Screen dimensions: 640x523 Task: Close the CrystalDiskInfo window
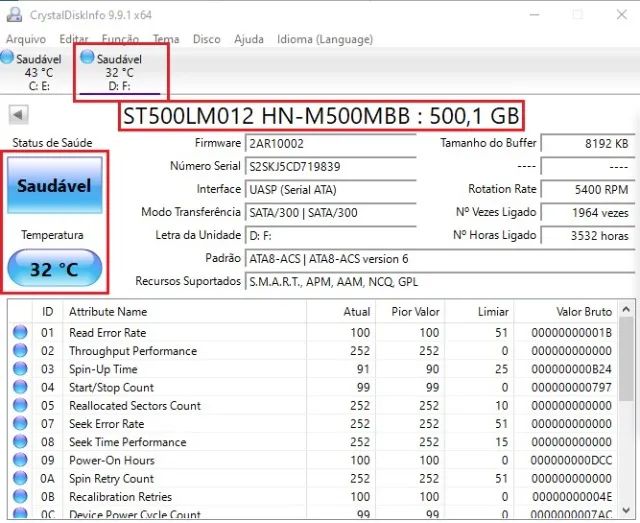point(622,15)
